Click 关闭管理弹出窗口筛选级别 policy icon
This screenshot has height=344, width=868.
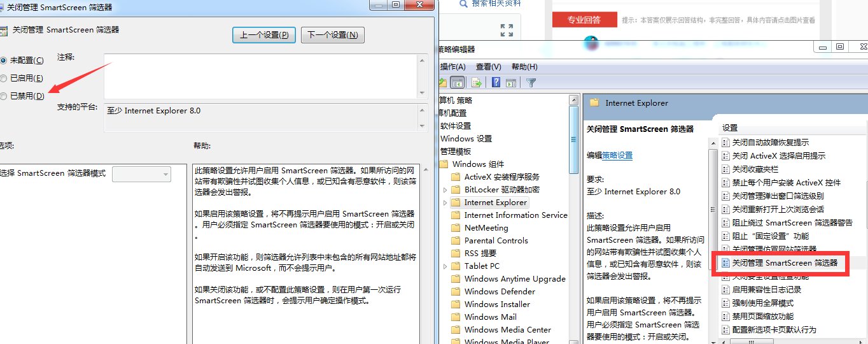[x=726, y=196]
